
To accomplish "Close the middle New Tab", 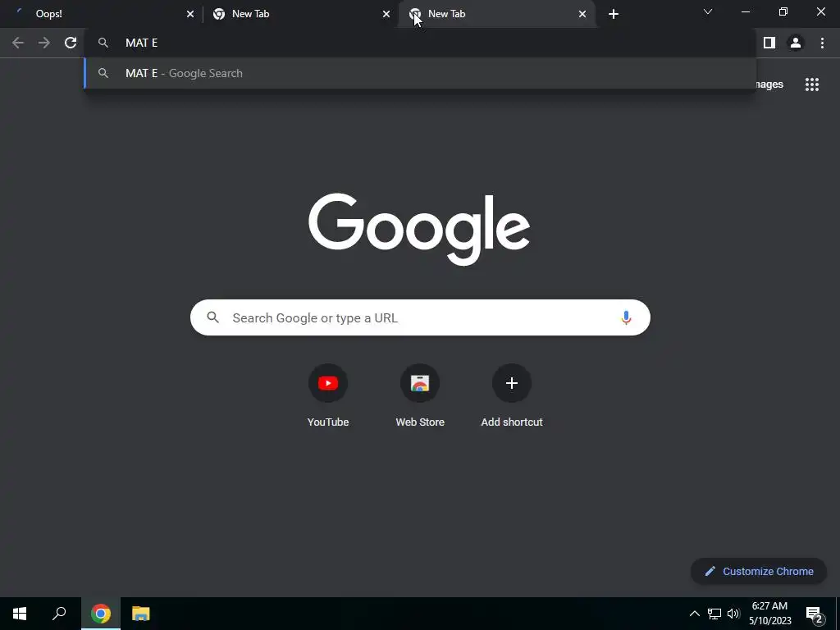I will point(386,14).
